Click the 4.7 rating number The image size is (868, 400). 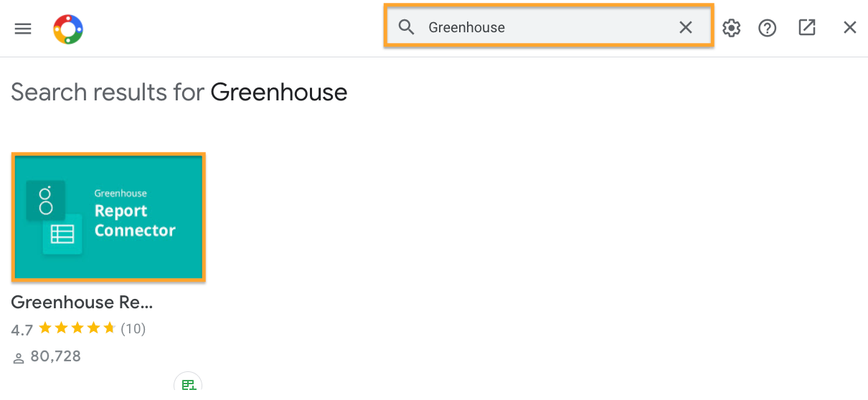coord(22,330)
